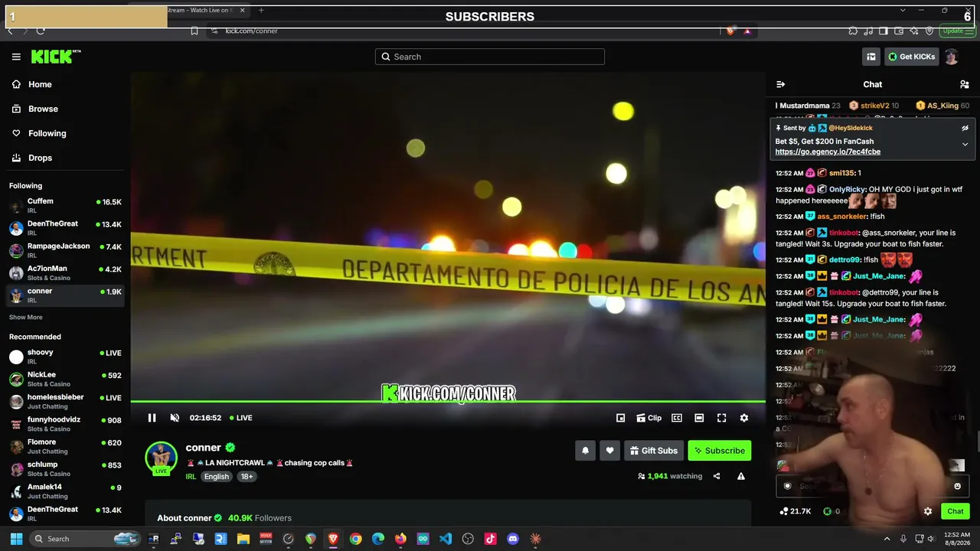Open Discord from the taskbar
The image size is (980, 551).
click(x=513, y=539)
